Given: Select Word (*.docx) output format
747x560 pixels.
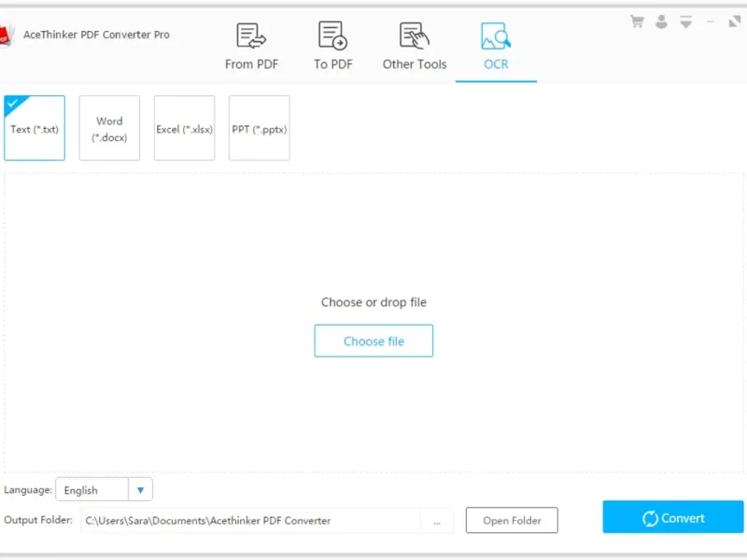Looking at the screenshot, I should point(109,128).
